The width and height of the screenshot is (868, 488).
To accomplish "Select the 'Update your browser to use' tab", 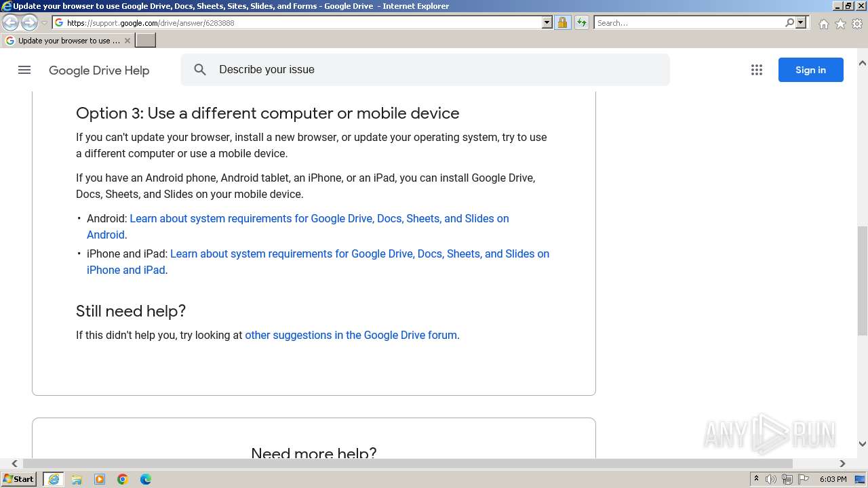I will tap(68, 41).
